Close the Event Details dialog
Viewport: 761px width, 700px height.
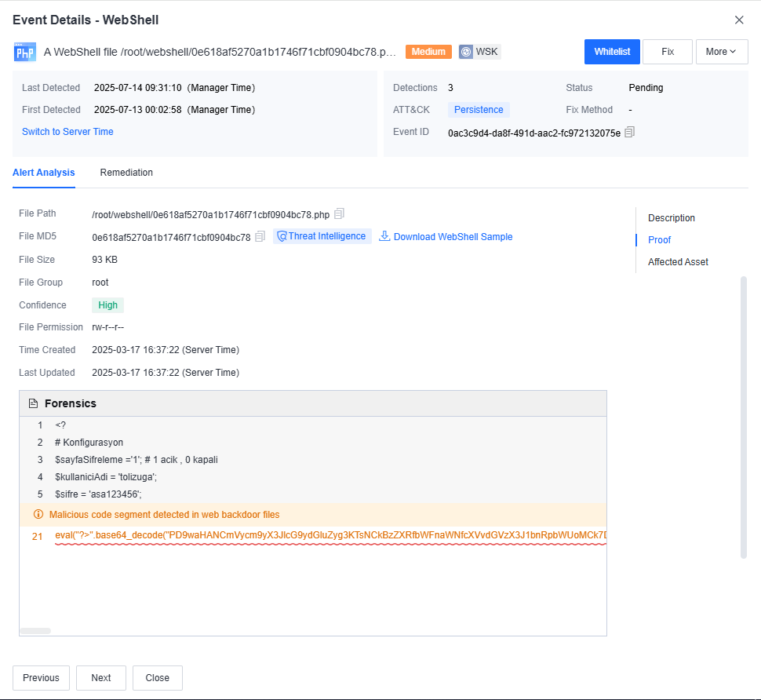(x=739, y=20)
